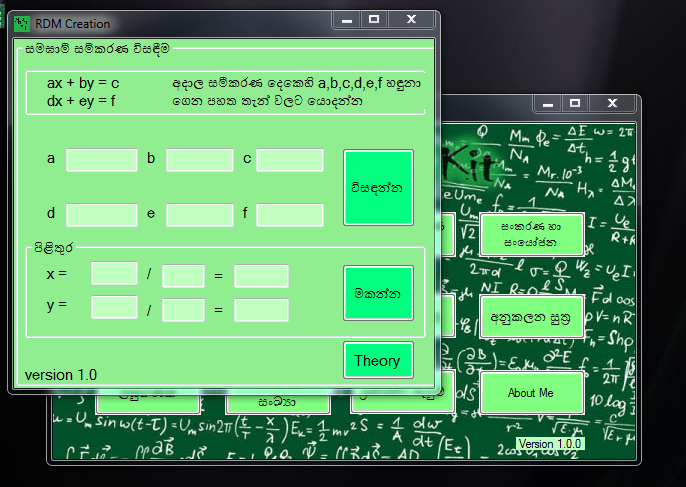Click input field for coefficient a
This screenshot has height=487, width=686.
(102, 160)
